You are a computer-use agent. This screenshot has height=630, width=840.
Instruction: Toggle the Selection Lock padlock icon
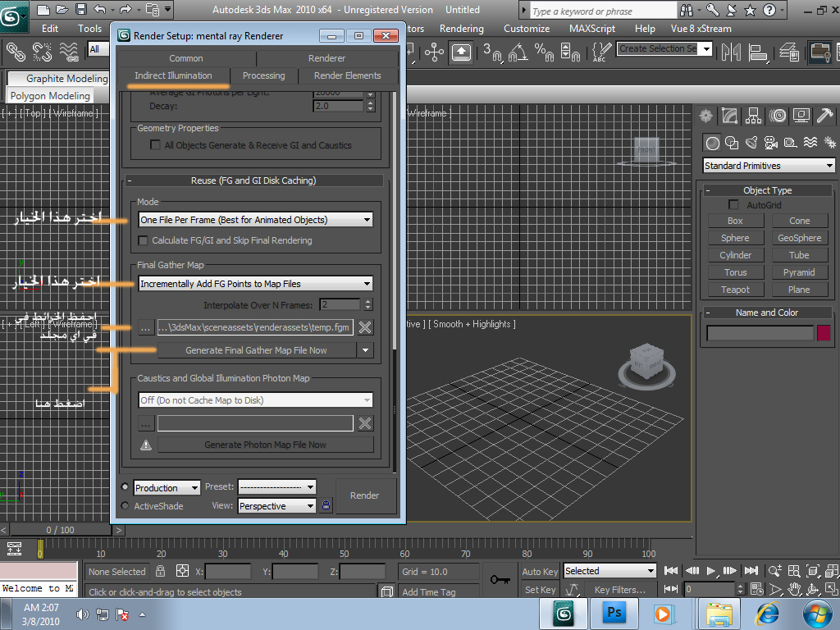click(160, 571)
